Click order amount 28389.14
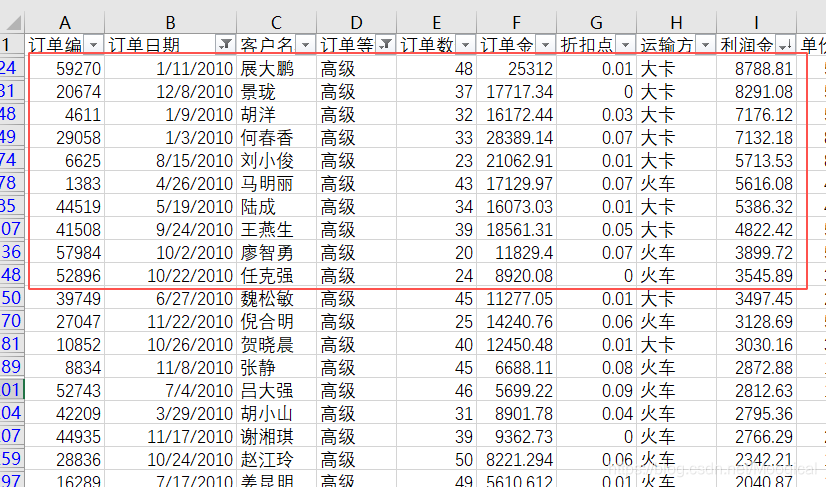 click(519, 138)
